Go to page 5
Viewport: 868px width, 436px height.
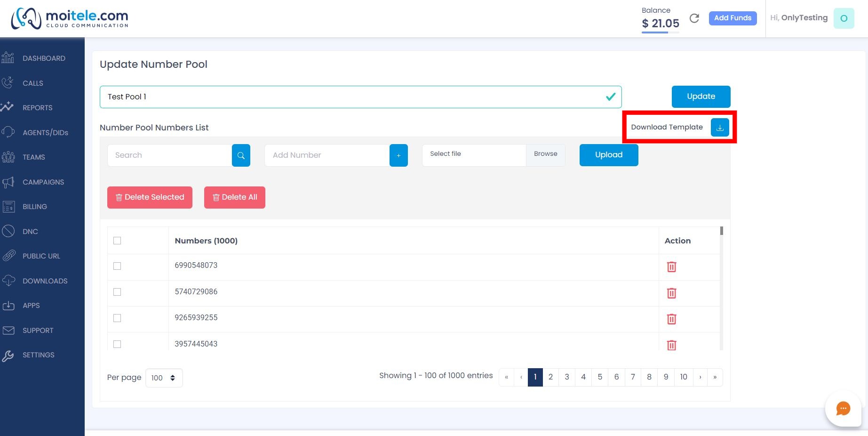(x=600, y=377)
